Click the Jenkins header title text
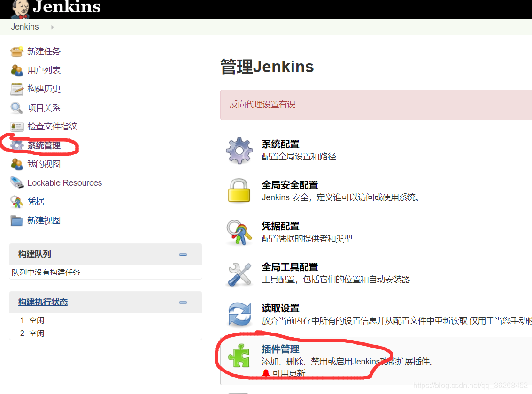Screen dimensions: 532x394 click(67, 7)
